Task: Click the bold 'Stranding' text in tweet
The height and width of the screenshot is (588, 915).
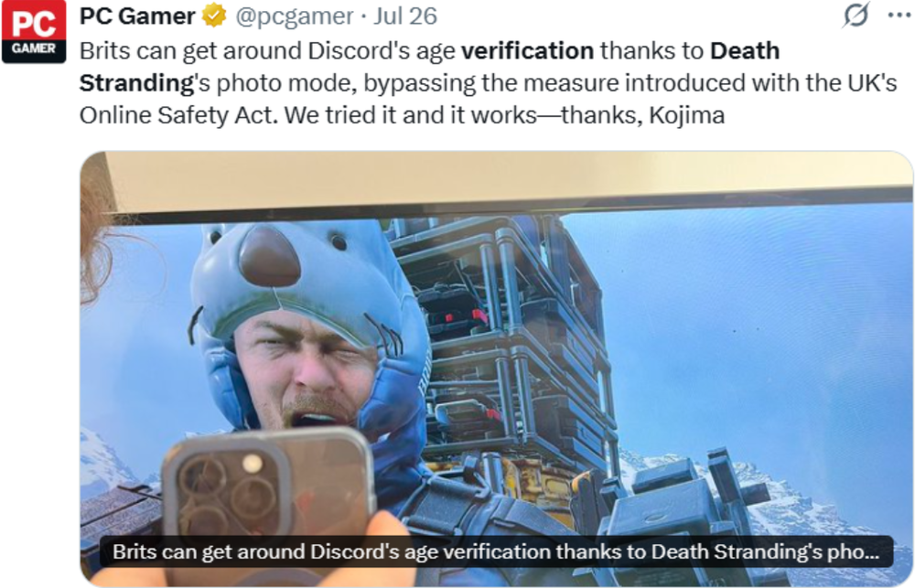Action: [136, 83]
